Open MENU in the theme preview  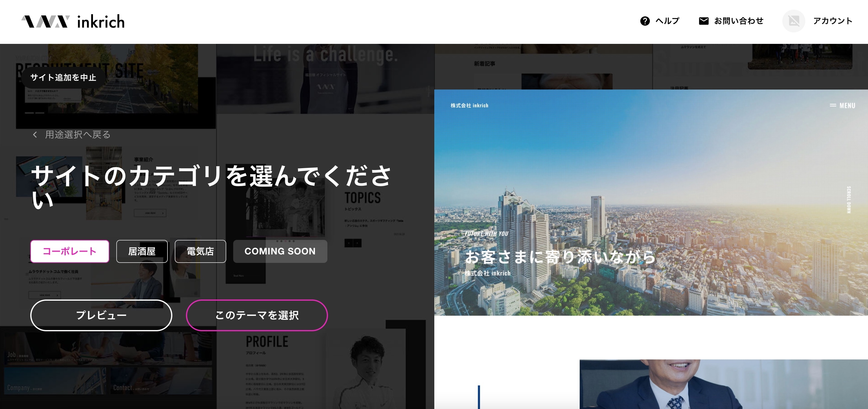click(x=847, y=106)
